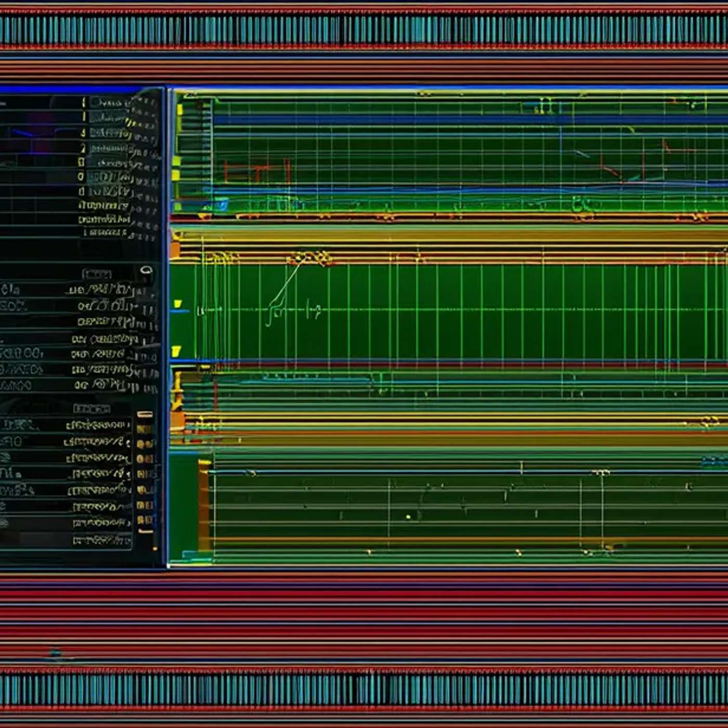Click the yellow square marker atop the upper graph
The width and height of the screenshot is (728, 728).
(180, 110)
